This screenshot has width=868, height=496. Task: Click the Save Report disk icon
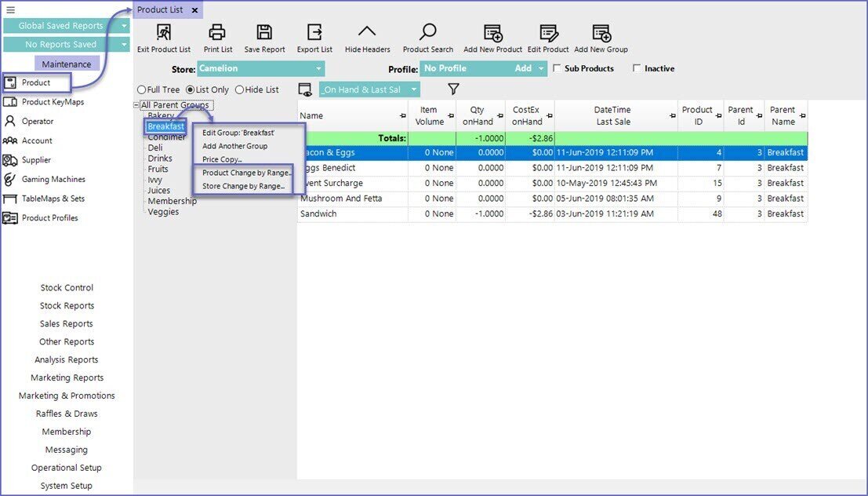(x=264, y=33)
